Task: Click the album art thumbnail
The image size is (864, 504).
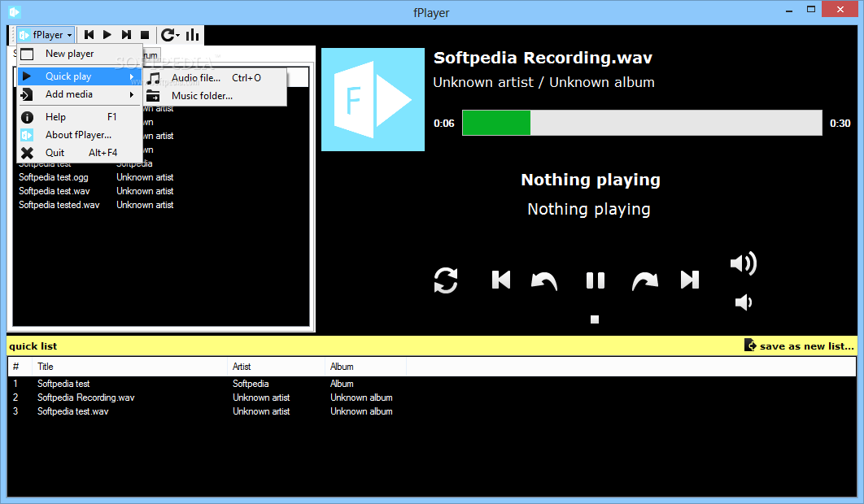Action: tap(373, 99)
